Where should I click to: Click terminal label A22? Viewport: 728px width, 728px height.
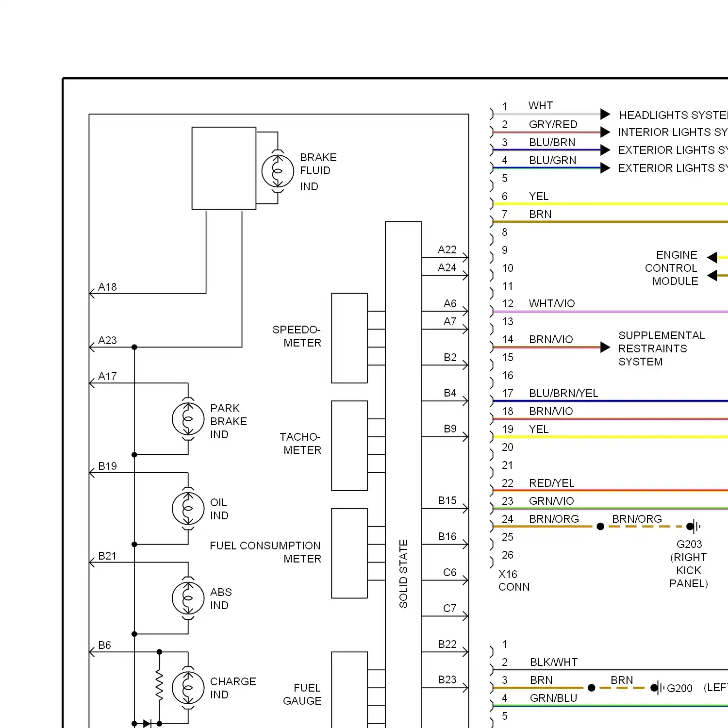click(447, 249)
